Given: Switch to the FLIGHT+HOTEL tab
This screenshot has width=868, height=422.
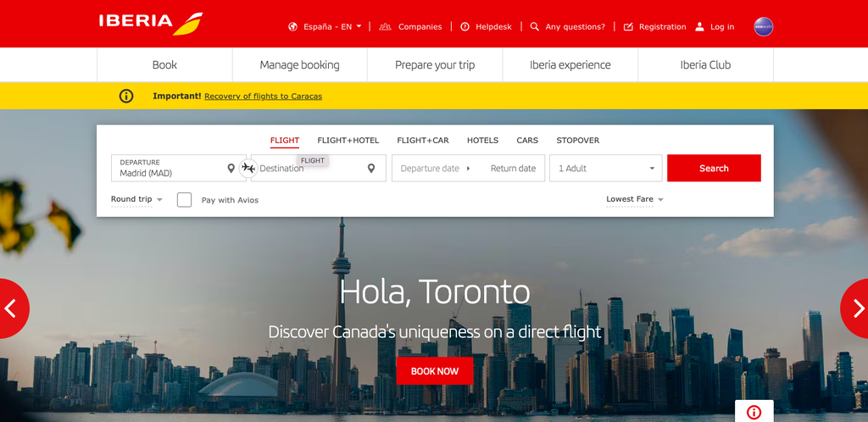Looking at the screenshot, I should pyautogui.click(x=348, y=141).
